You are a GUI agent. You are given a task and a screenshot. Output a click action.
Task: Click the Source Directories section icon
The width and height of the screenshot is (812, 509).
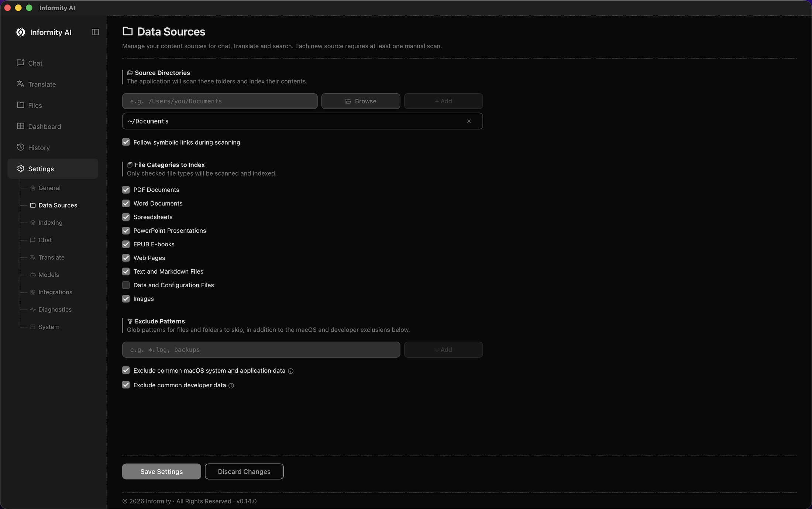[130, 73]
